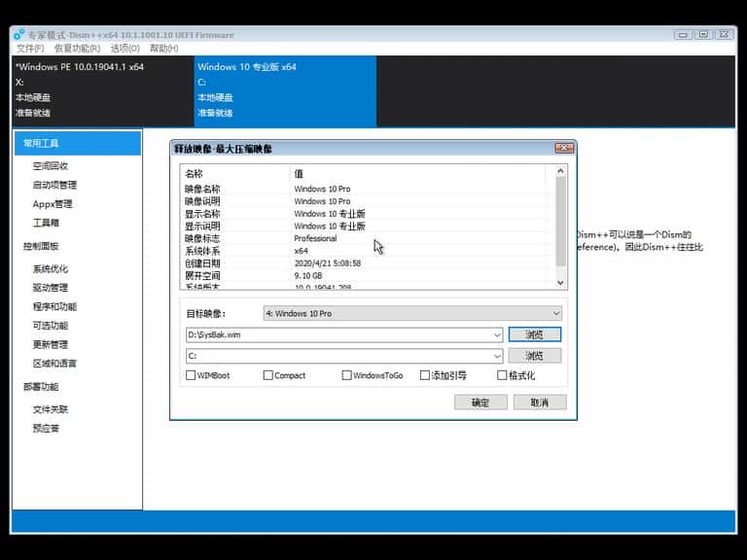Maximize the Dism++ main window
The width and height of the screenshot is (747, 560).
(703, 34)
